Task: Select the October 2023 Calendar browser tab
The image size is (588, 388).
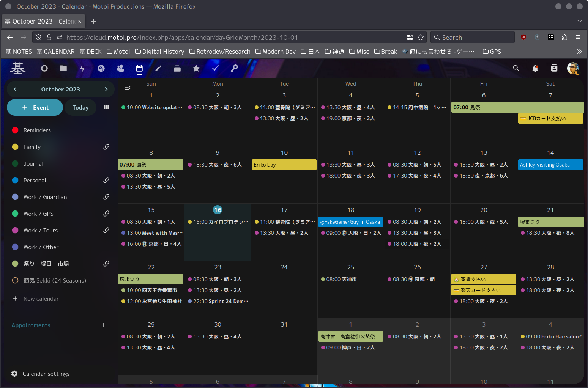Action: [x=40, y=21]
